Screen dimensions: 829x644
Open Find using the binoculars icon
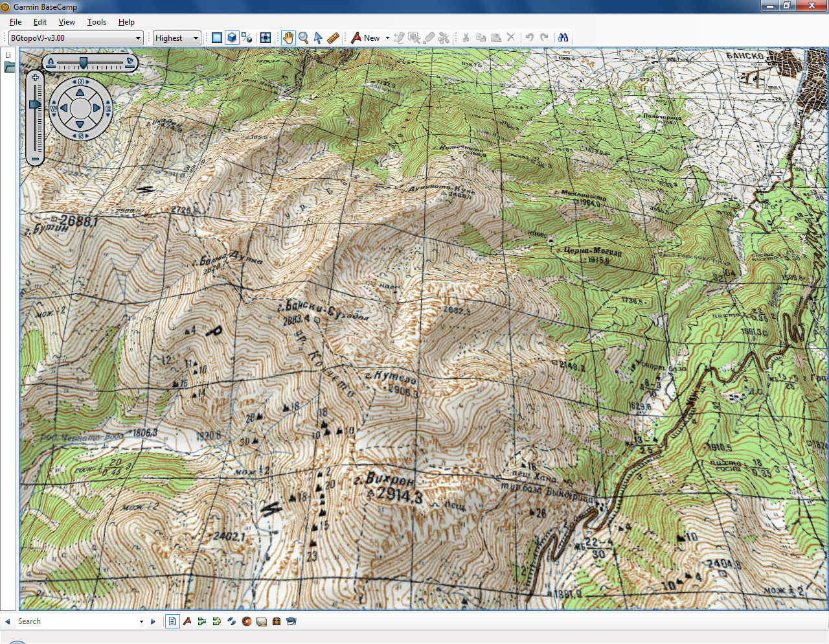coord(563,38)
